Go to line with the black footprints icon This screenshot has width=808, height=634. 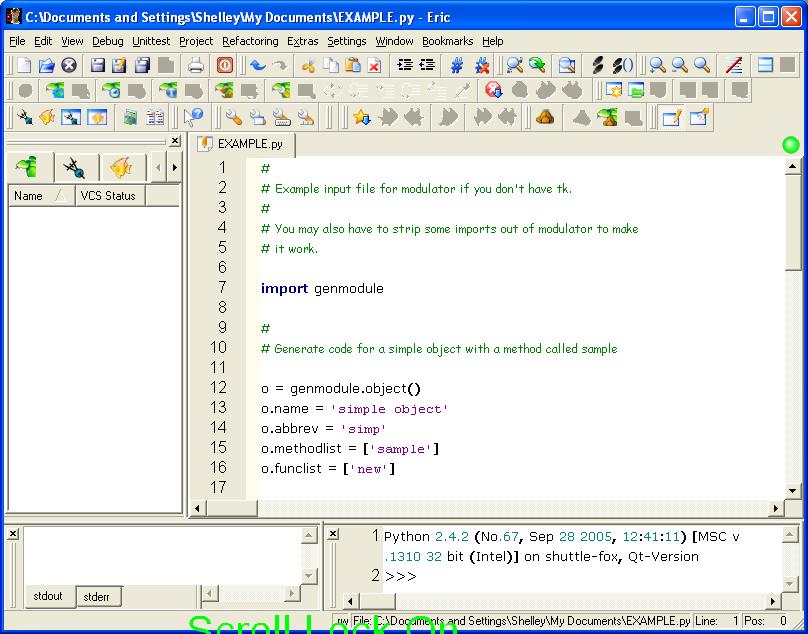(x=597, y=65)
